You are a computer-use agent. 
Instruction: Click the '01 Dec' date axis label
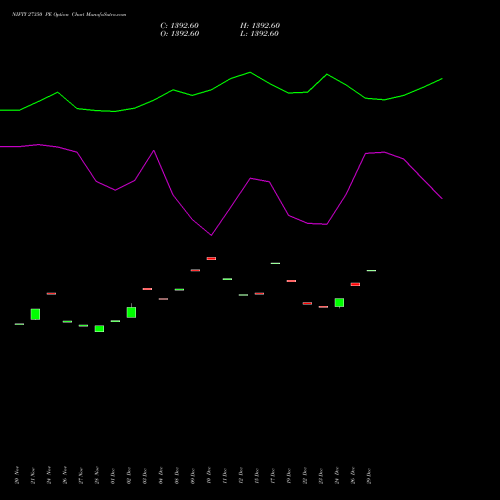pyautogui.click(x=113, y=475)
